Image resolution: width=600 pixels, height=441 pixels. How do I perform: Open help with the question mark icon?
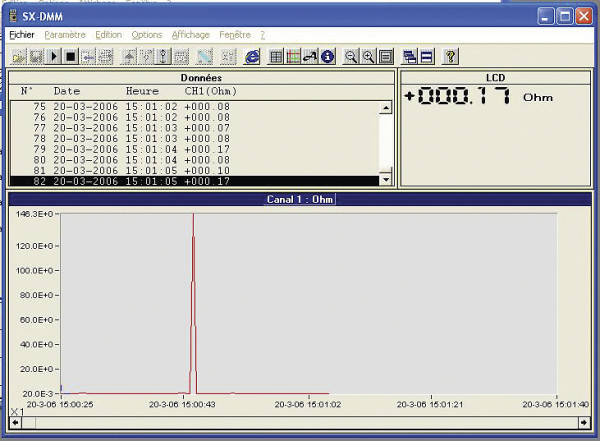click(450, 57)
